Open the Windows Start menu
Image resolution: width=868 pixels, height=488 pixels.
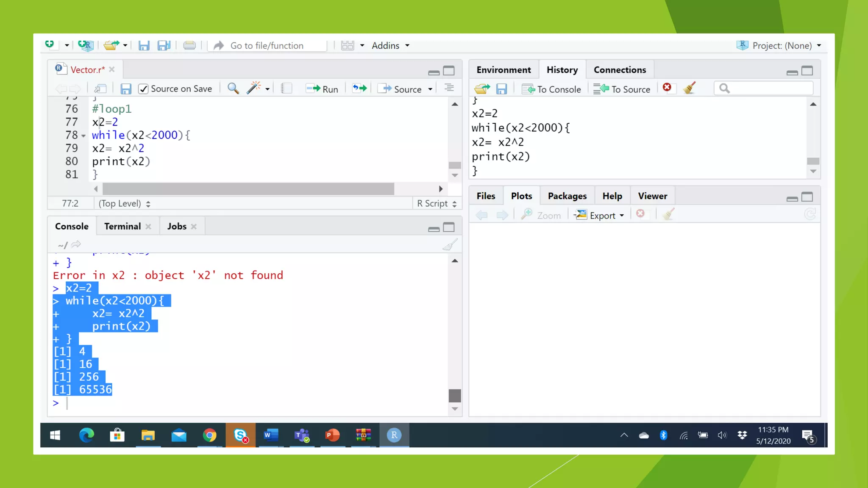[x=55, y=435]
